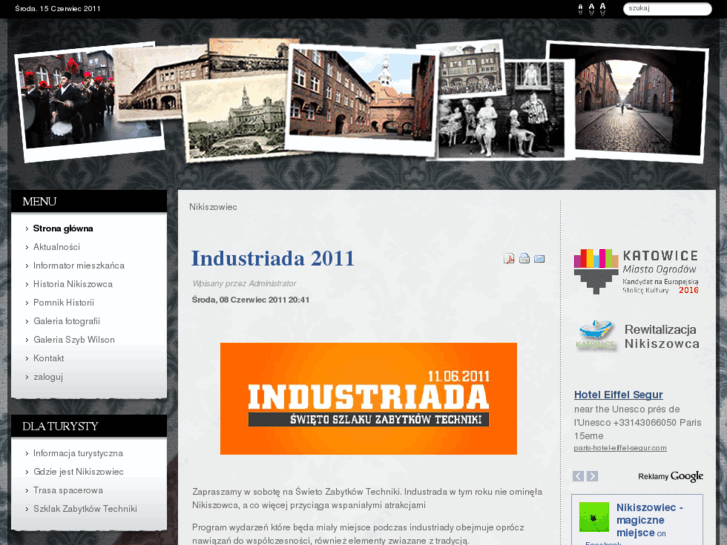Screen dimensions: 727x545
Task: Click the top bar date Środa, 15 Czerwiec 2011
Action: (57, 8)
